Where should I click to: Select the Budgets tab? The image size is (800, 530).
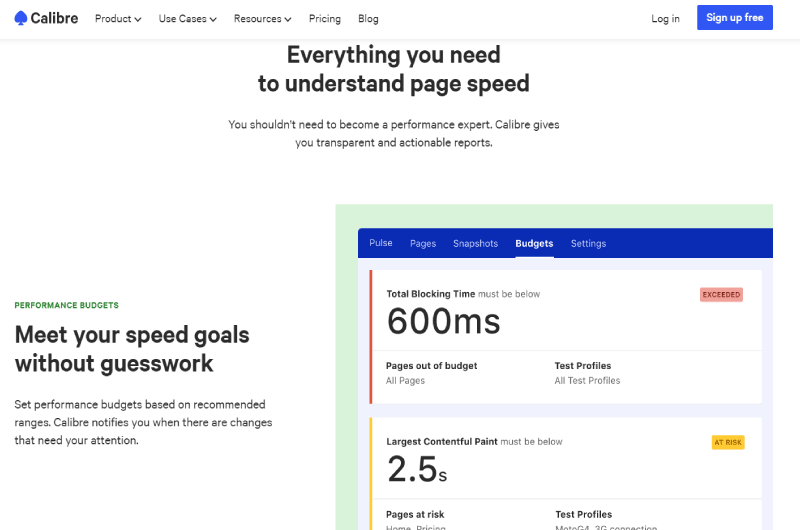click(534, 243)
